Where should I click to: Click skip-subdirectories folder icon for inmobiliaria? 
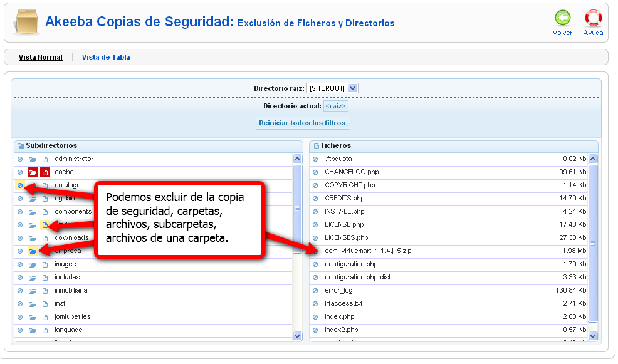click(x=33, y=291)
